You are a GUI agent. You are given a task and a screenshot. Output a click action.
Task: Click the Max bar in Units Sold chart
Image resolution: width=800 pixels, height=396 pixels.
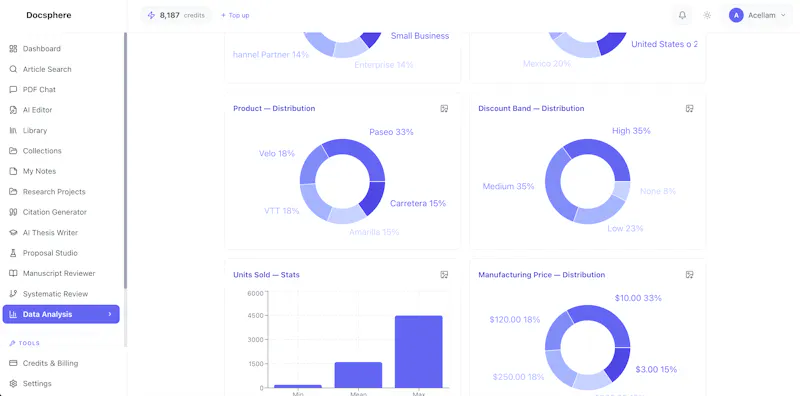[418, 352]
